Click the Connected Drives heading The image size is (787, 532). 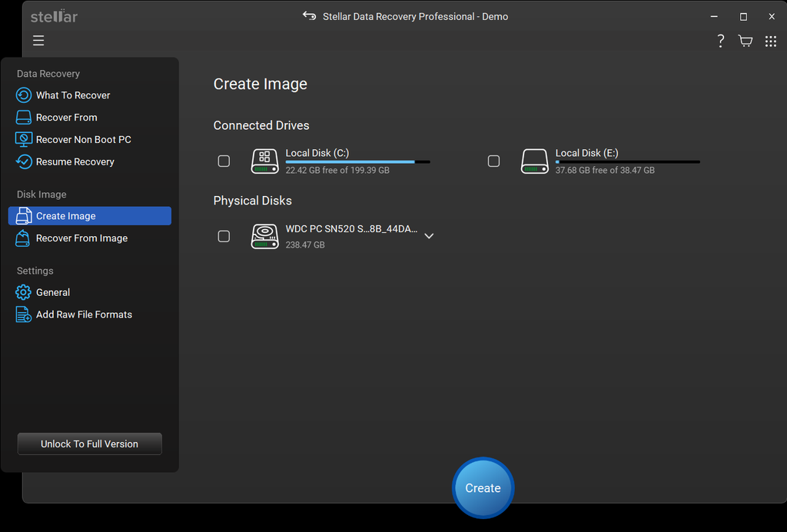tap(261, 125)
